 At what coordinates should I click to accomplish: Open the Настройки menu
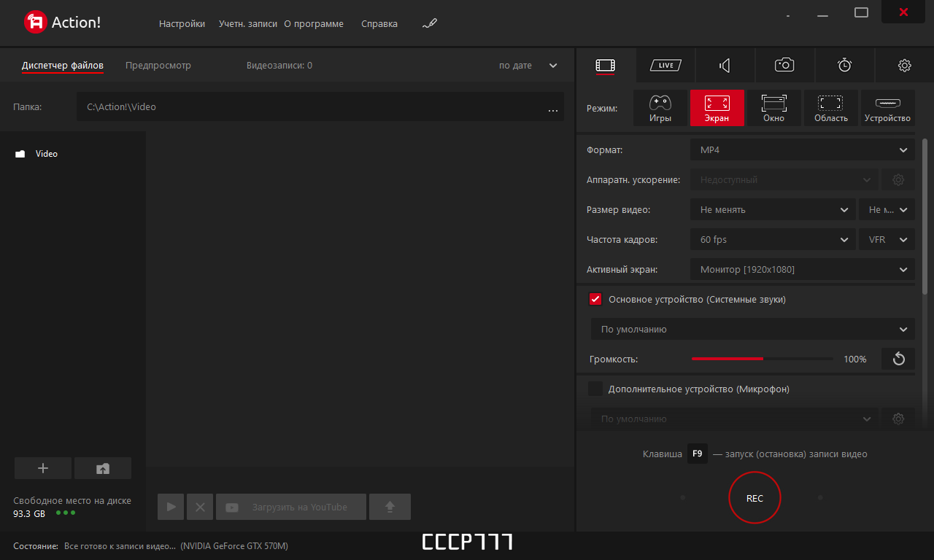tap(181, 23)
